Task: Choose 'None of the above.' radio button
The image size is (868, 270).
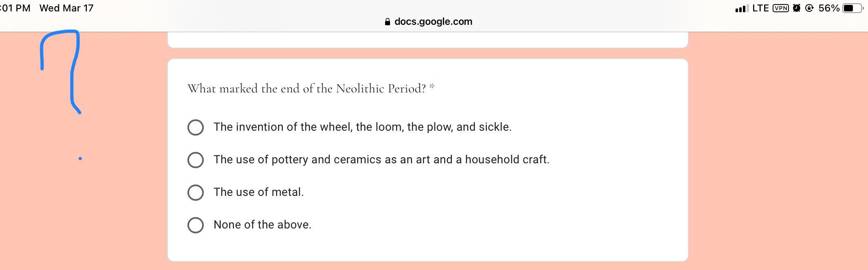Action: tap(196, 225)
